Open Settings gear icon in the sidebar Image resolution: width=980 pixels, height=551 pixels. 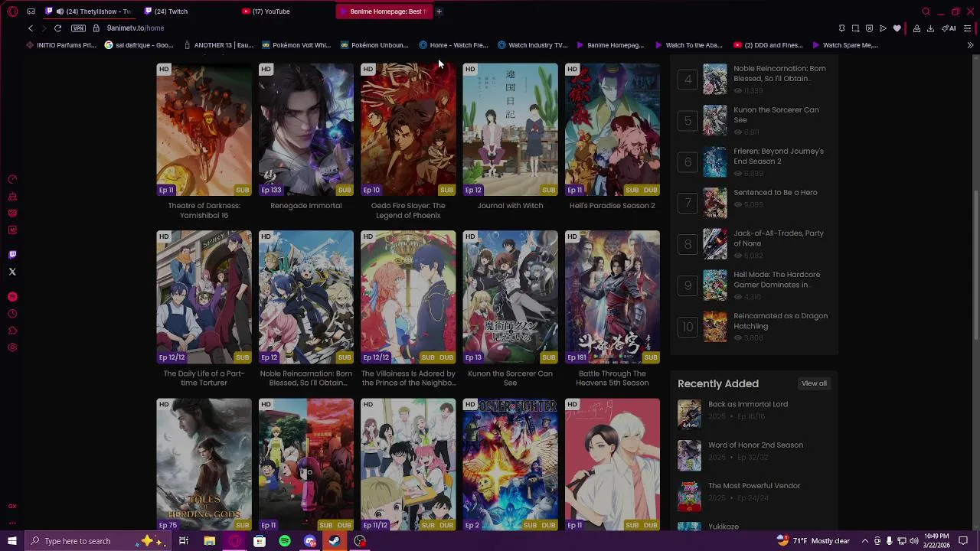coord(12,347)
